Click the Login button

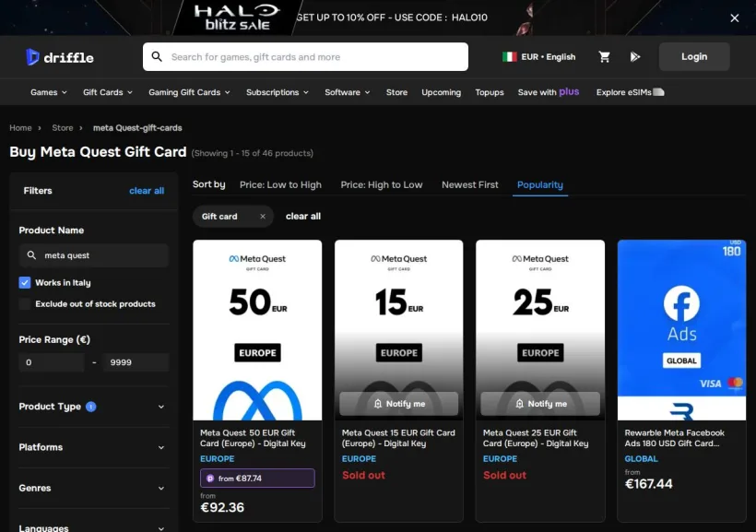click(x=694, y=56)
